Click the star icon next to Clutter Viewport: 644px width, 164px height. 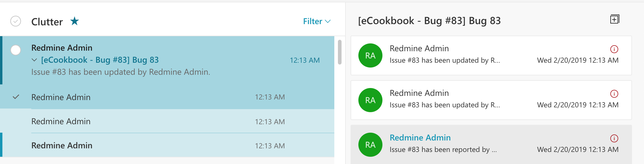click(x=75, y=21)
